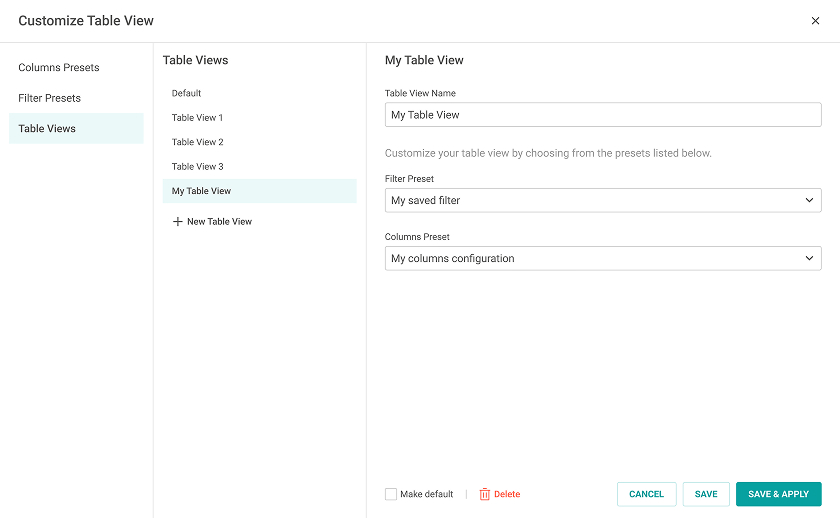The height and width of the screenshot is (518, 840).
Task: Click 'My saved filter' value text
Action: click(x=425, y=200)
